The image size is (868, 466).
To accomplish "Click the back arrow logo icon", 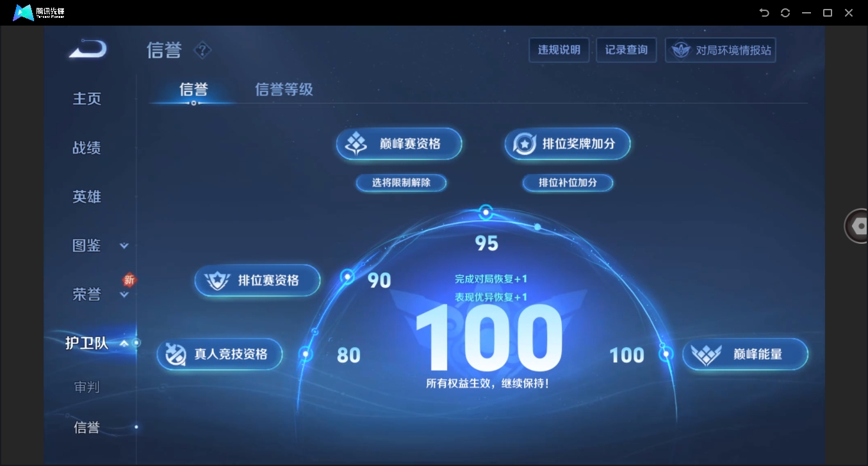I will point(88,49).
